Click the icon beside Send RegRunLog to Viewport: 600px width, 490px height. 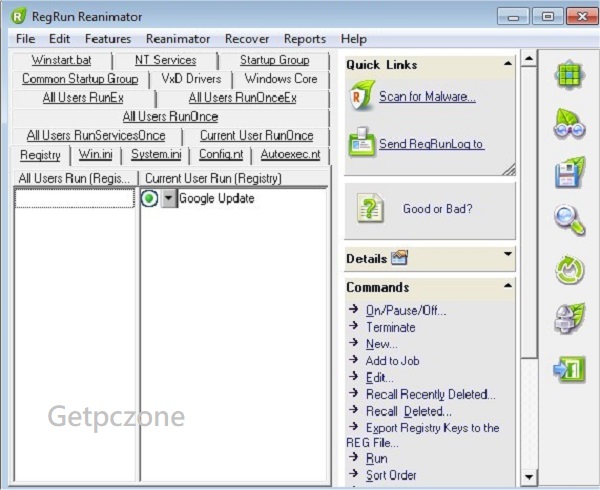tap(362, 142)
